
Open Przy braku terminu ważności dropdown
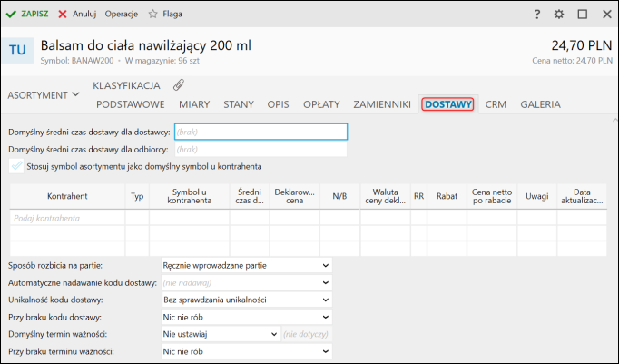coord(247,351)
